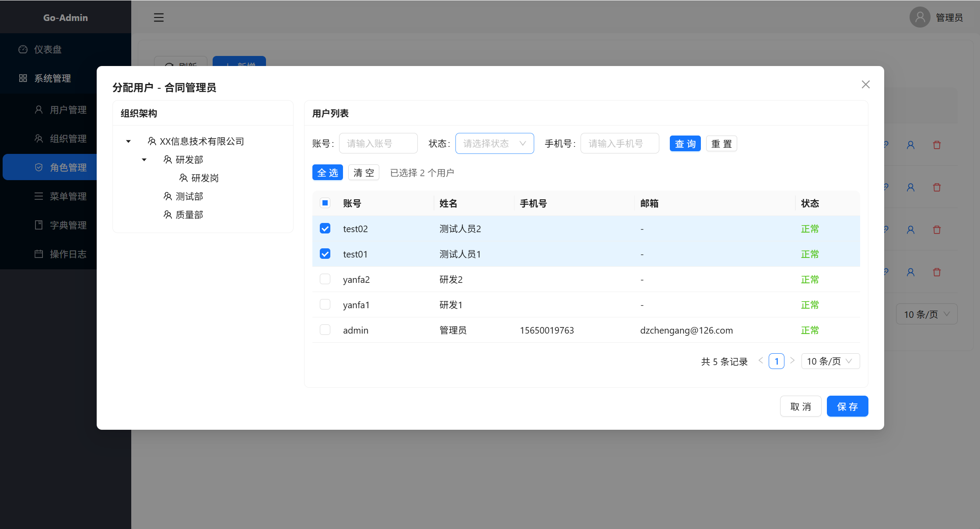Open 用户管理 in the sidebar menu

(68, 110)
